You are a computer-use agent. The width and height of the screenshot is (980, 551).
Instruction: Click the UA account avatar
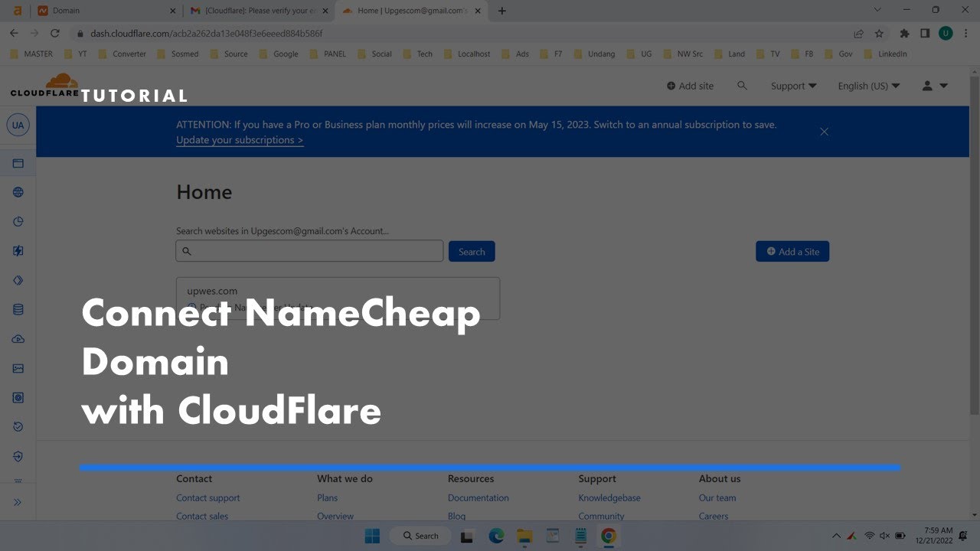[x=18, y=125]
